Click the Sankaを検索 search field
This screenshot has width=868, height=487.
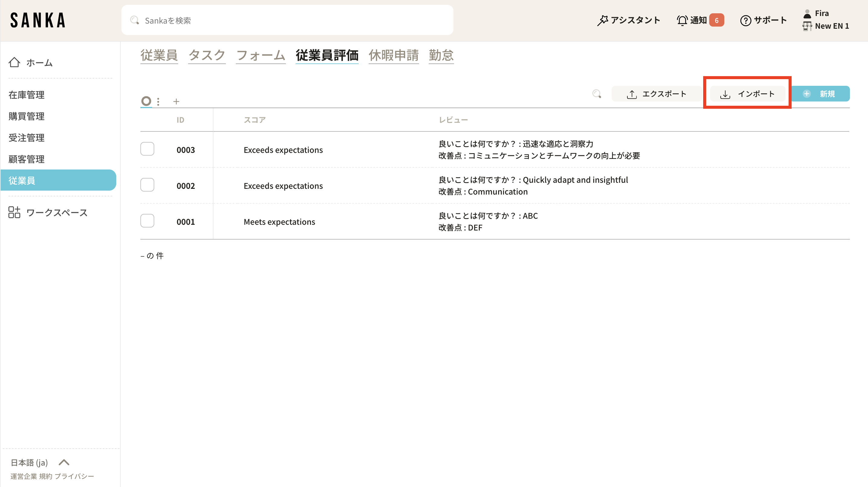[287, 20]
